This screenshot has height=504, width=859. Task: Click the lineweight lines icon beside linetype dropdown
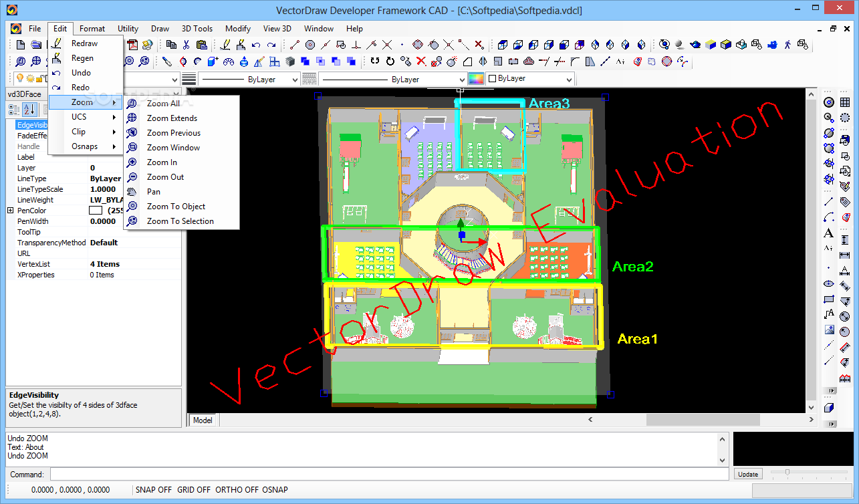coord(189,79)
